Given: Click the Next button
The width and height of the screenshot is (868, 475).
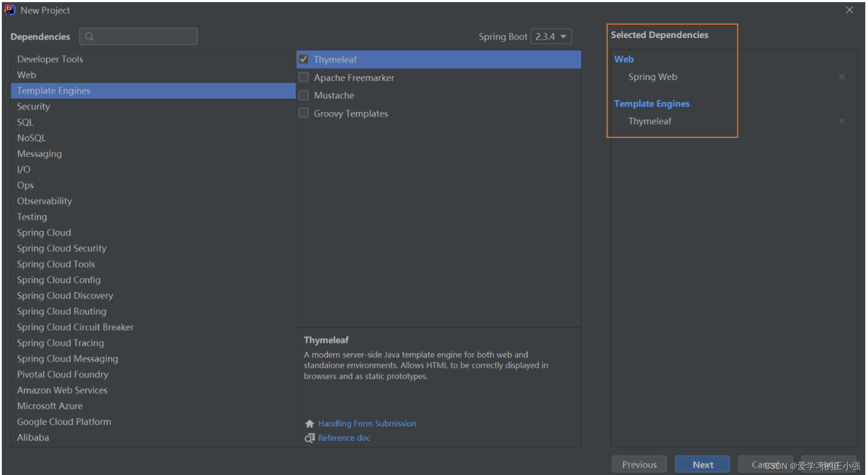Looking at the screenshot, I should 703,465.
